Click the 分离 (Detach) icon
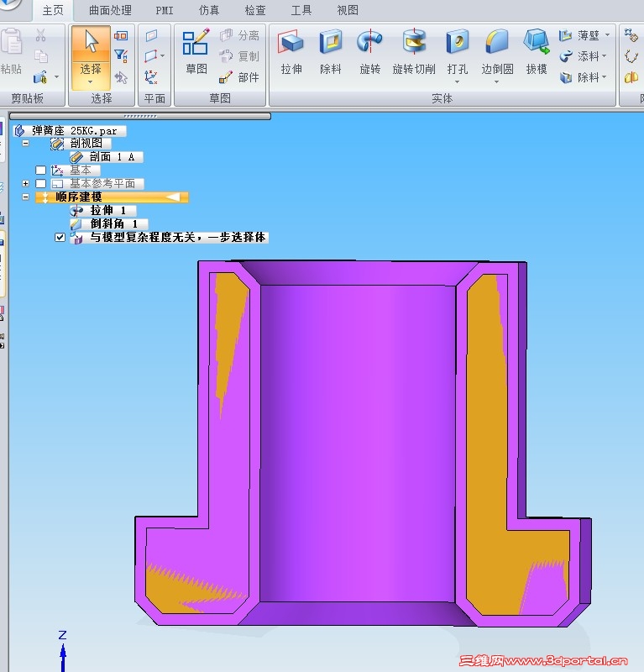The width and height of the screenshot is (644, 672). click(226, 35)
